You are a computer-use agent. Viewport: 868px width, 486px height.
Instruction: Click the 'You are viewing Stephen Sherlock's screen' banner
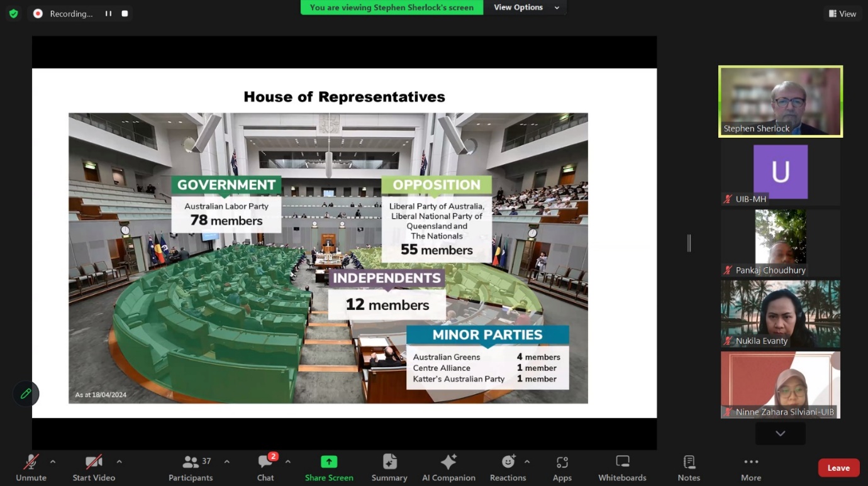point(392,8)
